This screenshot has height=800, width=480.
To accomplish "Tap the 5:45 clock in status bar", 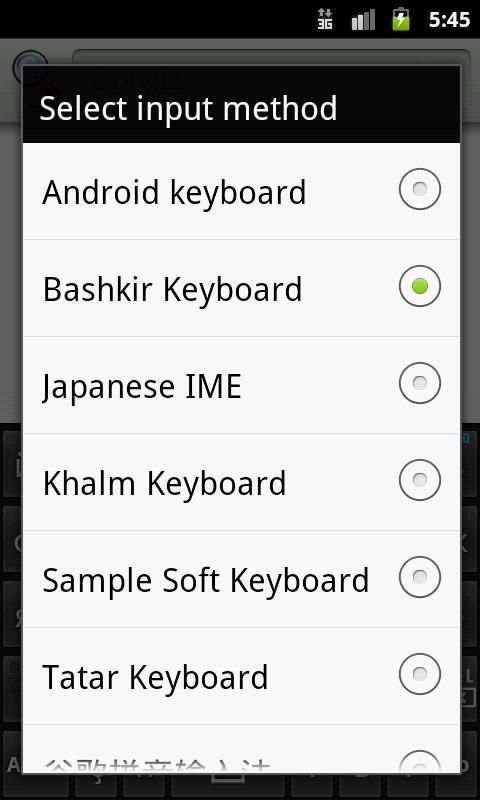I will click(x=449, y=19).
